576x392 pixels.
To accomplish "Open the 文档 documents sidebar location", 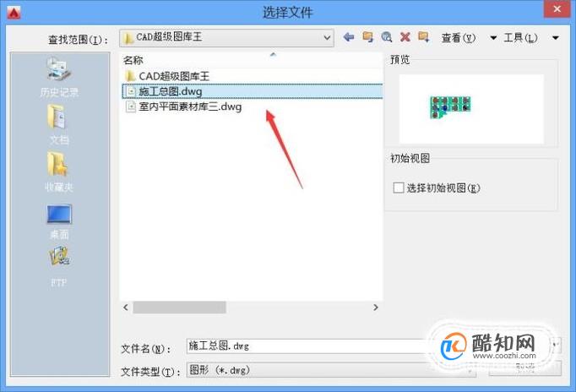I will [x=59, y=124].
